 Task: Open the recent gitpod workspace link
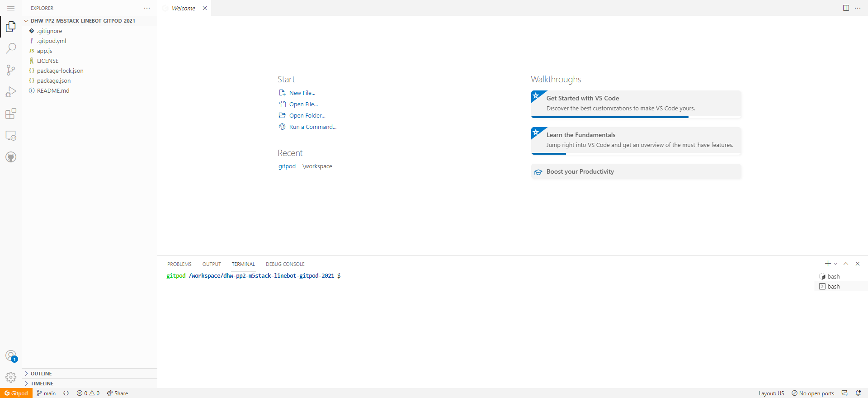point(287,166)
